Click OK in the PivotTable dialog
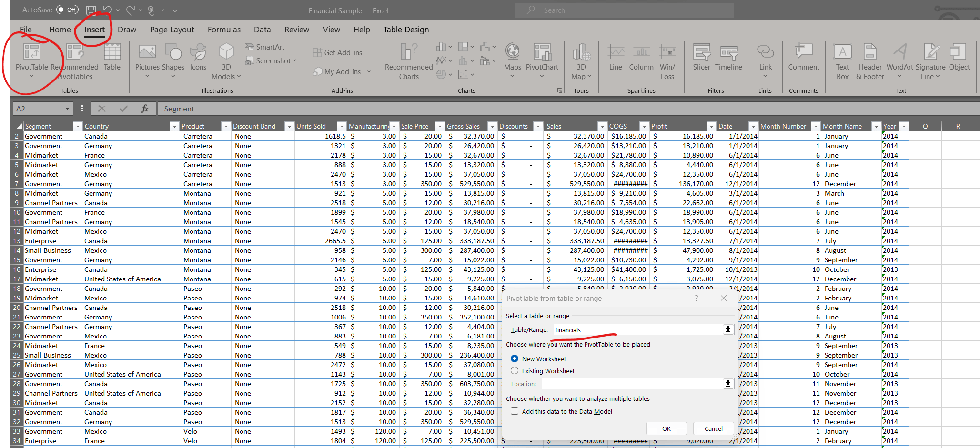Viewport: 980px width, 448px height. (666, 428)
